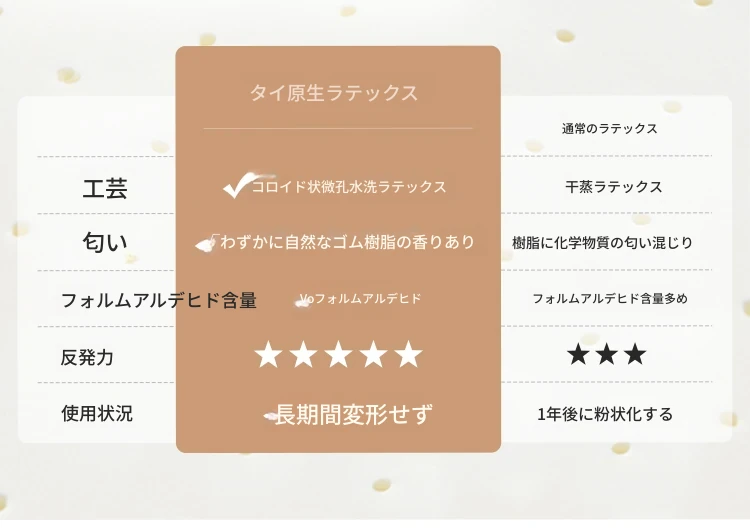750x530 pixels.
Task: Click the first black star rating
Action: (578, 354)
